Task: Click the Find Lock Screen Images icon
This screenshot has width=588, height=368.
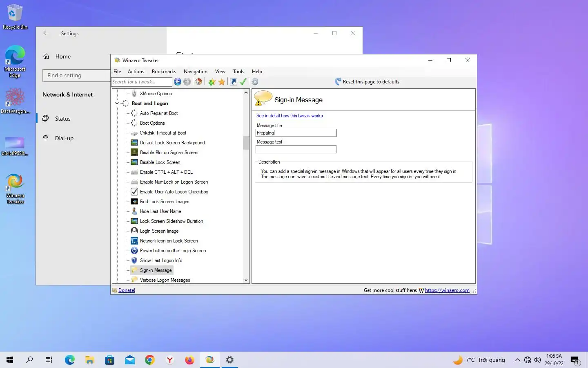Action: (x=134, y=202)
